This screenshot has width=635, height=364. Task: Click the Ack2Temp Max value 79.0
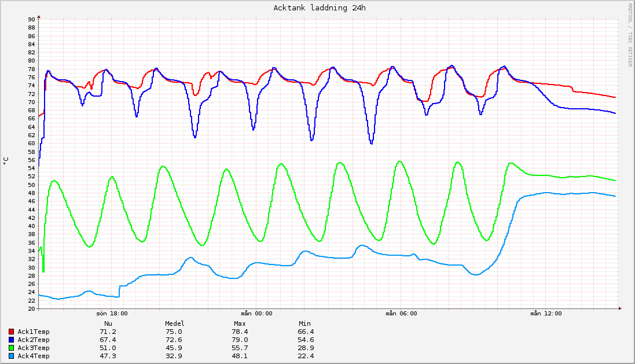click(240, 340)
